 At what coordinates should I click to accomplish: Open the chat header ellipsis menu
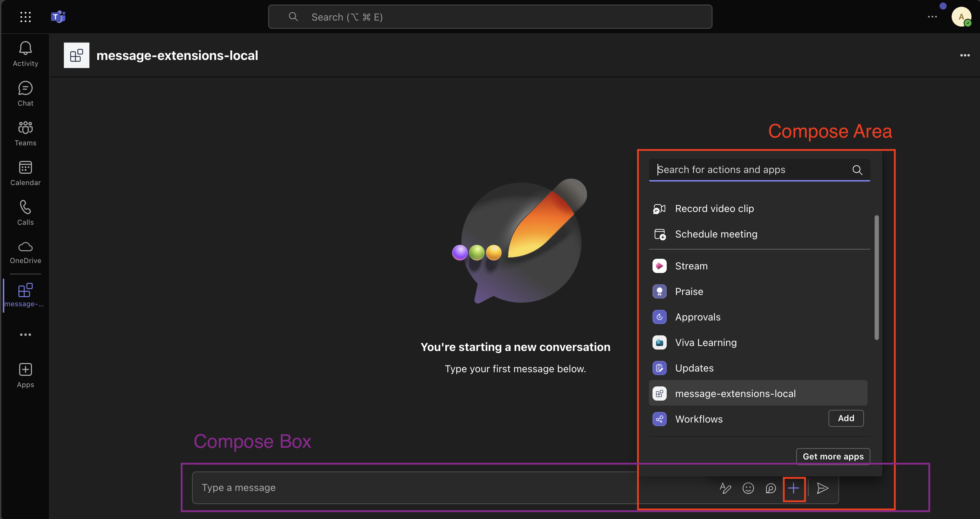(965, 55)
